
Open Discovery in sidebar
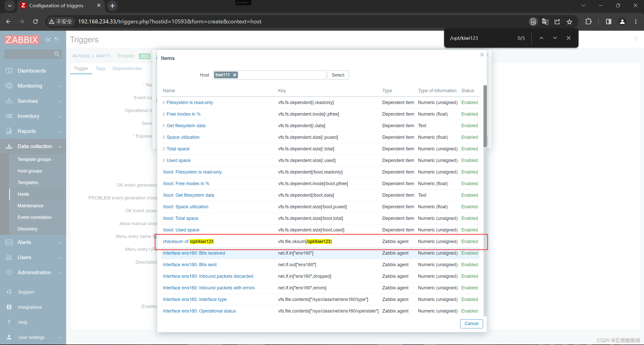point(27,229)
